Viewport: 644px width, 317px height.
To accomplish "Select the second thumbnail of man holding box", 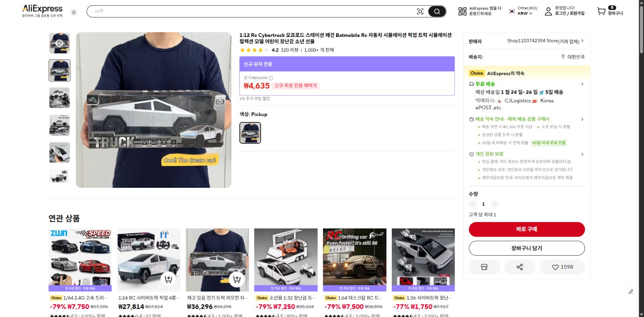I will click(x=59, y=70).
